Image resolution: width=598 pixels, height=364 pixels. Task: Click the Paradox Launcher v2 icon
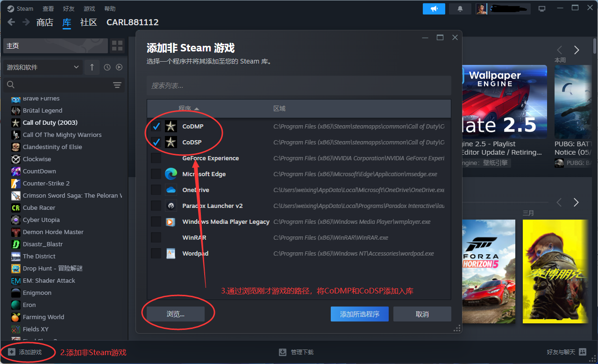click(171, 206)
